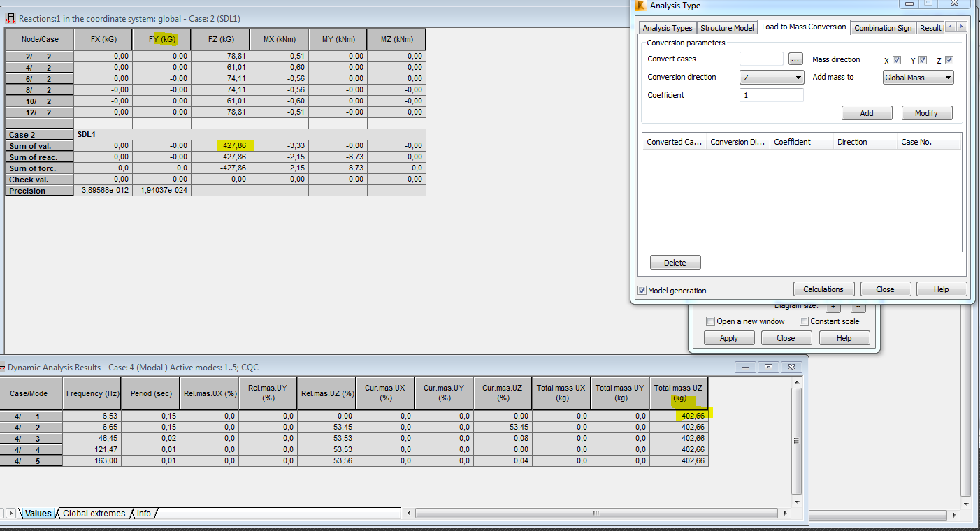The image size is (980, 531).
Task: Open case selection with the ellipsis button
Action: point(795,59)
